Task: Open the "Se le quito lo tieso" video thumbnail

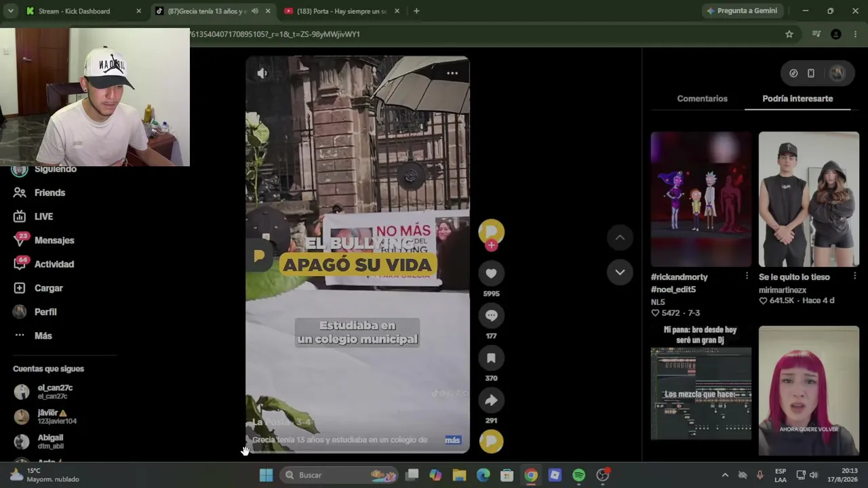Action: pos(809,199)
